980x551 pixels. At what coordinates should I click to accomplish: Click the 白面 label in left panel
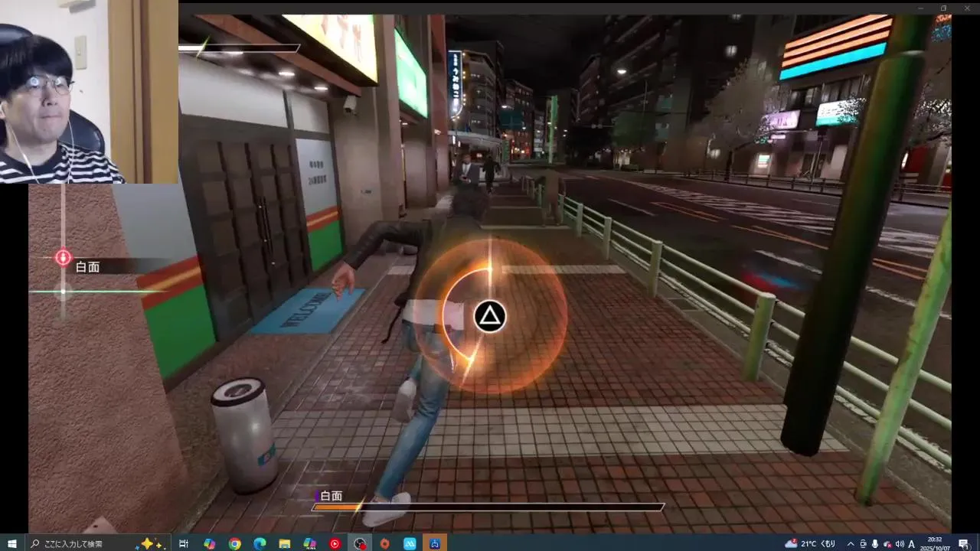[87, 266]
